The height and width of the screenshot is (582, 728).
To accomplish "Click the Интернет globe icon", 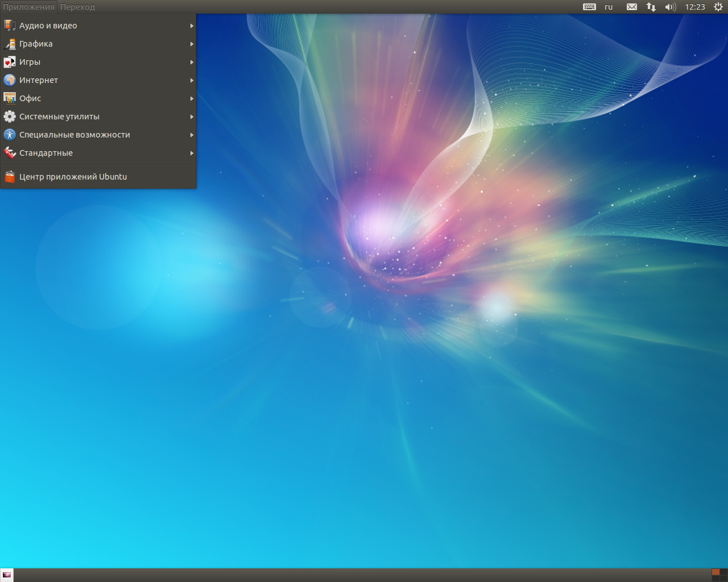I will pyautogui.click(x=10, y=80).
